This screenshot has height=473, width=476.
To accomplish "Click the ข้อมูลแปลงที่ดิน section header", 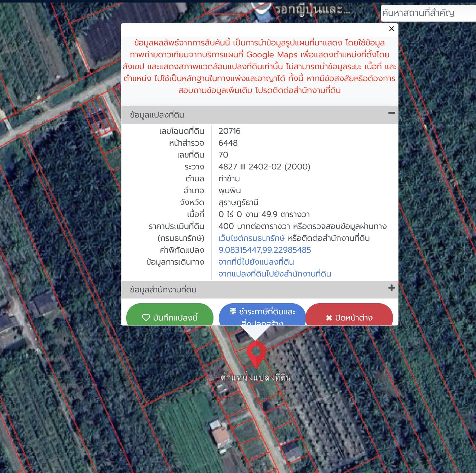I will coord(157,115).
